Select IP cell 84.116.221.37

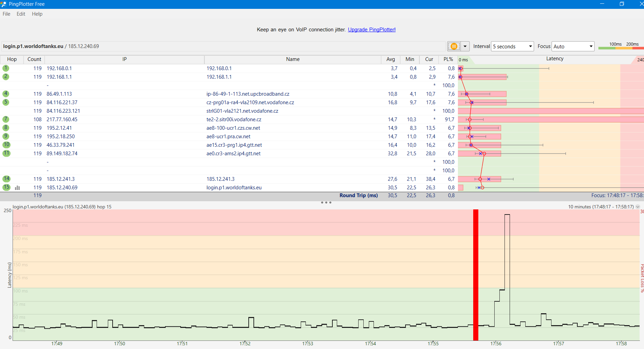[x=62, y=102]
